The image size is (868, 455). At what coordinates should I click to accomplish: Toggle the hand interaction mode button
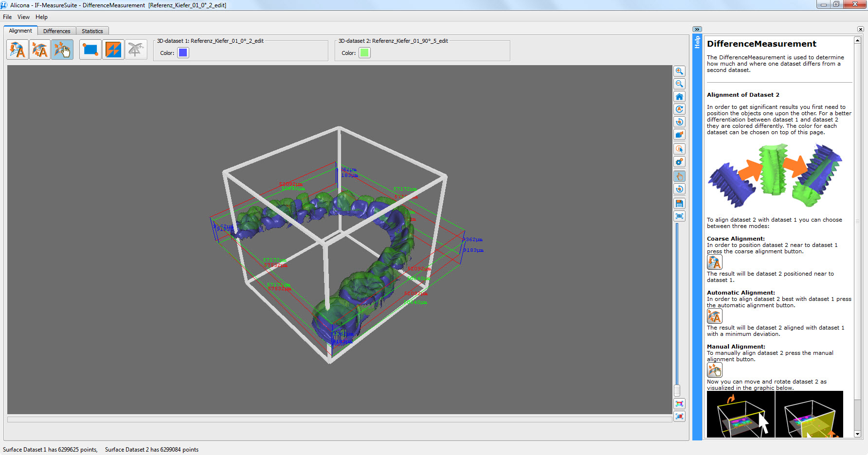pyautogui.click(x=680, y=176)
